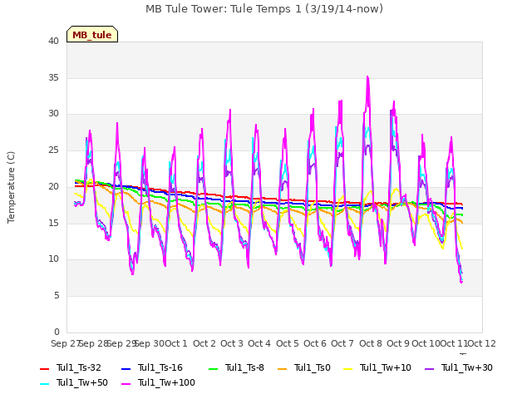Image resolution: width=532 pixels, height=399 pixels.
Task: Select the Tul1_Tw+30 legend entry
Action: point(458,367)
